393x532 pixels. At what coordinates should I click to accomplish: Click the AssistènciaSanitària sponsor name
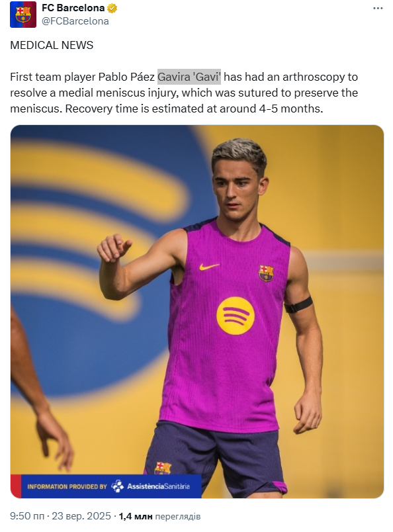159,486
